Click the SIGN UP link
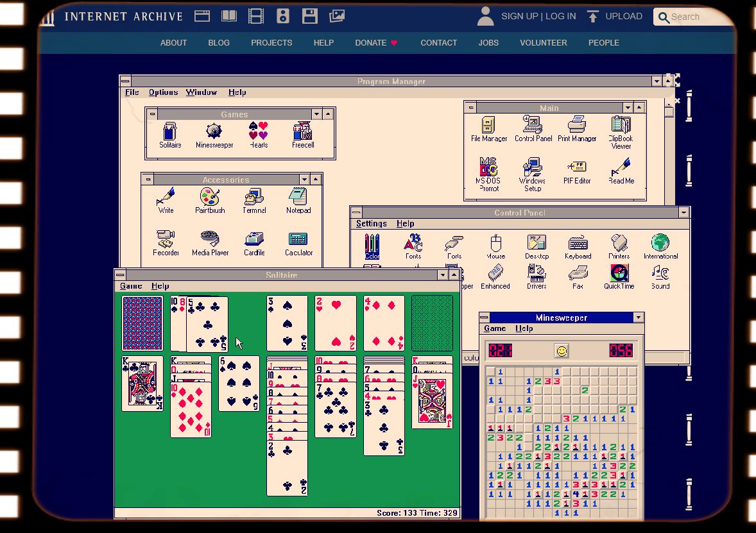This screenshot has width=756, height=533. 519,16
